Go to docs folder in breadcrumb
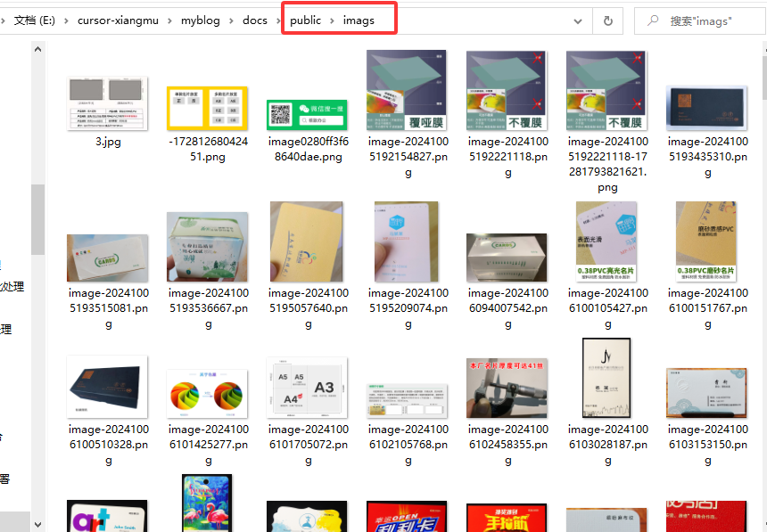Screen dimensions: 767x532 (x=255, y=20)
